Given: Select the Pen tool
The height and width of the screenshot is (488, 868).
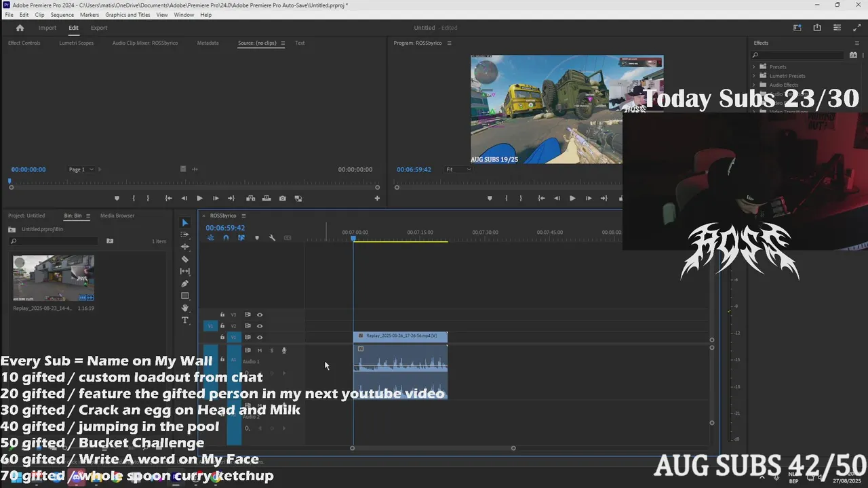Looking at the screenshot, I should tap(184, 283).
